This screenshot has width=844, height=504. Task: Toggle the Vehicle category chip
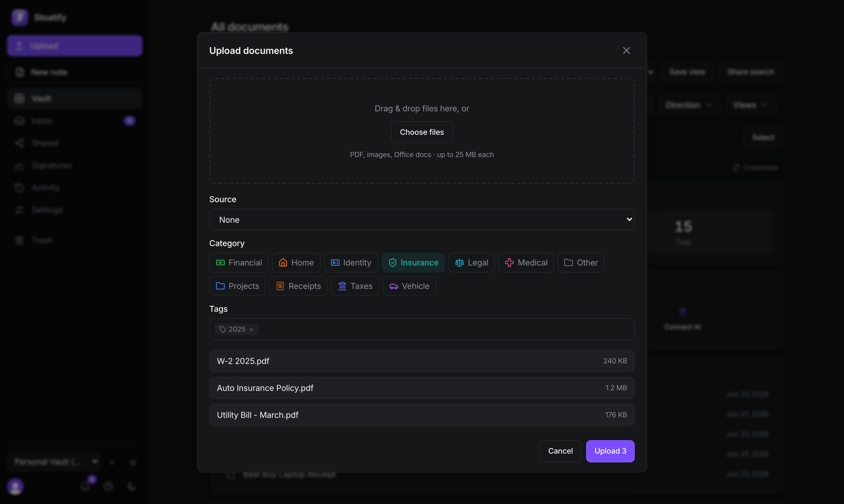pyautogui.click(x=409, y=286)
